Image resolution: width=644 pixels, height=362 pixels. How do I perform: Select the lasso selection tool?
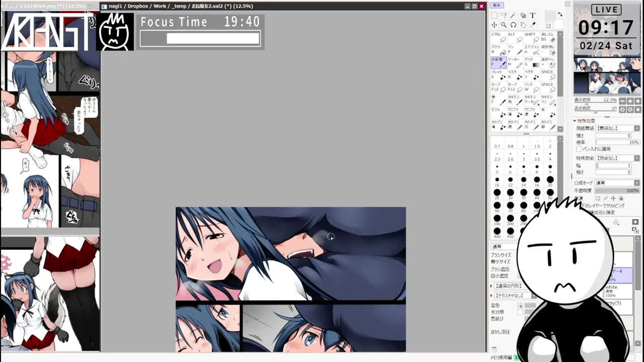tap(504, 16)
